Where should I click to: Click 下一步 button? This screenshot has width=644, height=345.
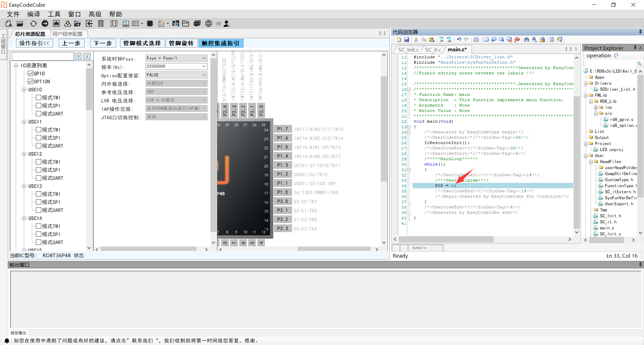pyautogui.click(x=103, y=43)
